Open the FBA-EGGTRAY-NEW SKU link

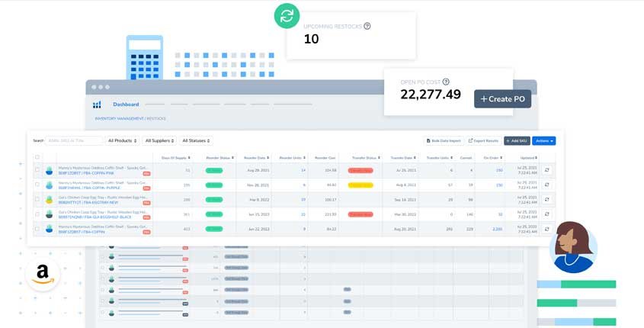click(x=88, y=203)
